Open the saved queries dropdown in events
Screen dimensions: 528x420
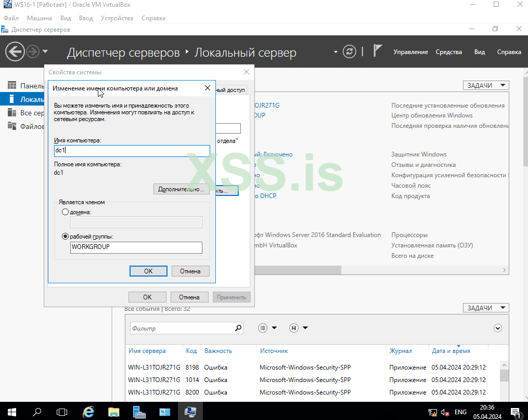(x=299, y=328)
